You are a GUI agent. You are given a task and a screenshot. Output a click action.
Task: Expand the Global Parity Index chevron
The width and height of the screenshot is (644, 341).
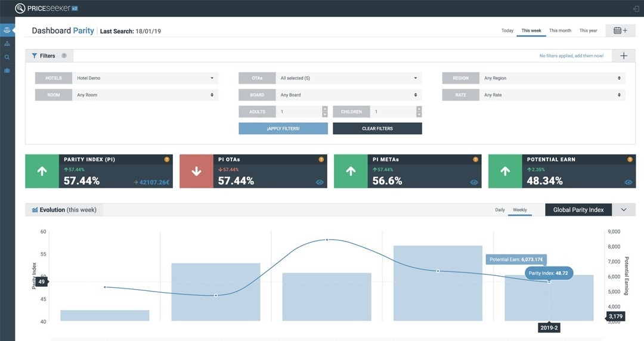[x=624, y=210]
